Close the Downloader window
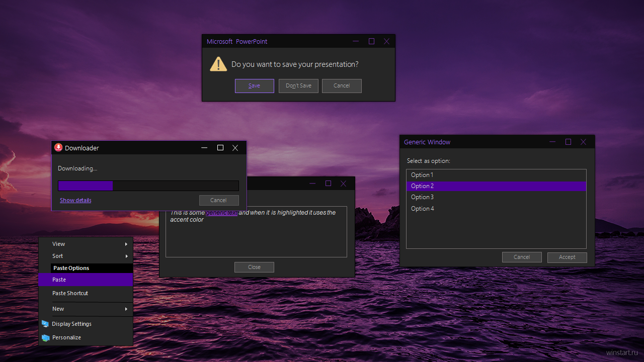The image size is (644, 362). [x=235, y=148]
